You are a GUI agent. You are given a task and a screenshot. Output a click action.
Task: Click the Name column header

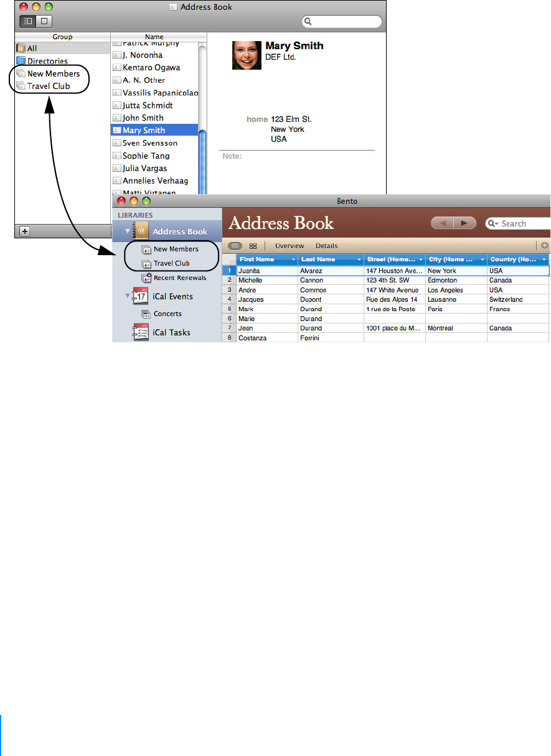(154, 37)
